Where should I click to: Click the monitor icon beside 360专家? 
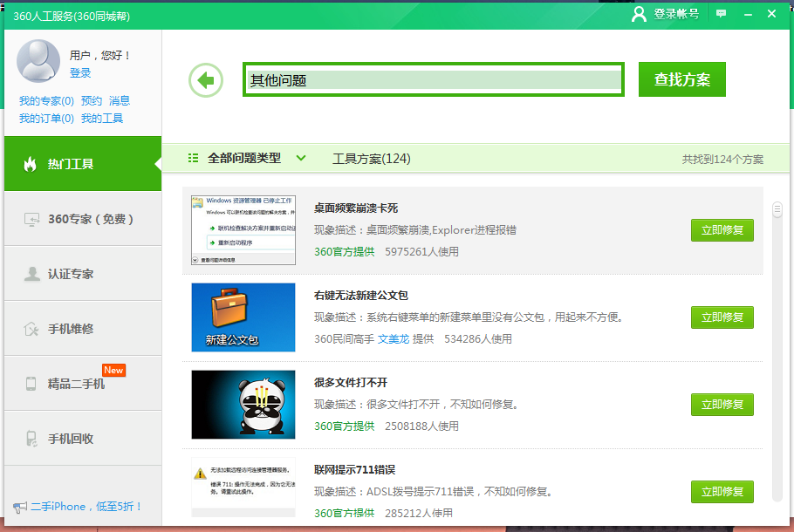pos(31,219)
